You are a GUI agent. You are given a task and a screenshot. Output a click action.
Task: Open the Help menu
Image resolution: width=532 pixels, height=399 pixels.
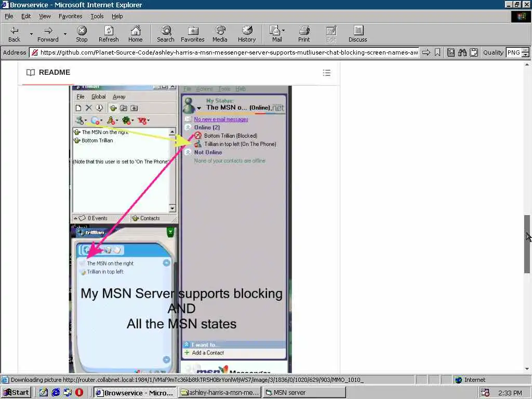[x=117, y=16]
